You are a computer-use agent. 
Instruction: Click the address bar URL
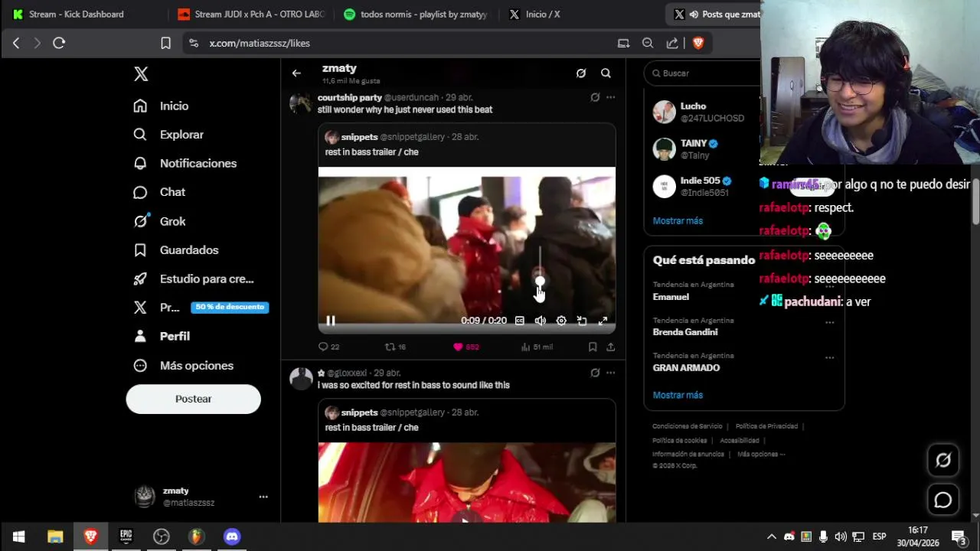click(x=260, y=44)
